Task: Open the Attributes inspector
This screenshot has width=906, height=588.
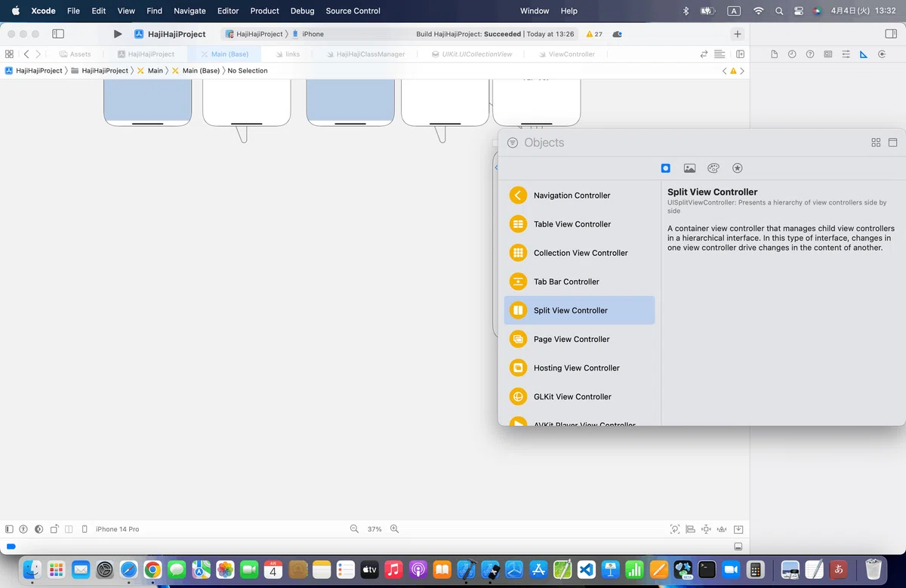Action: tap(846, 54)
